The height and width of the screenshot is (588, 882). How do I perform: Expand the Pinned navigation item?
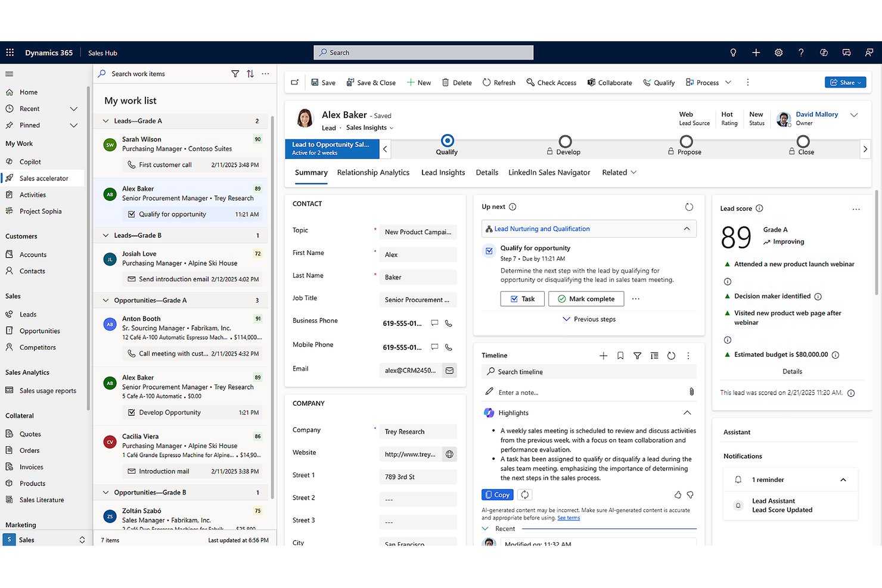74,125
